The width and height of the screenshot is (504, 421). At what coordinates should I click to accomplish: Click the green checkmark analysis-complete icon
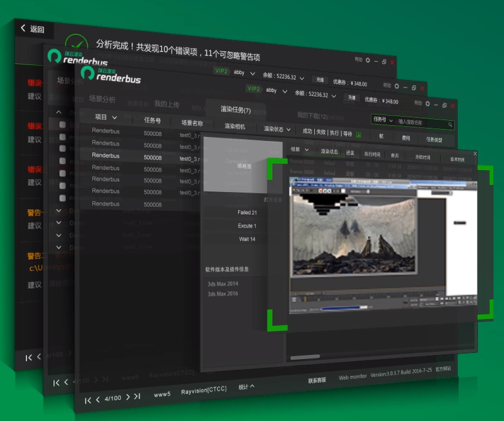(76, 44)
